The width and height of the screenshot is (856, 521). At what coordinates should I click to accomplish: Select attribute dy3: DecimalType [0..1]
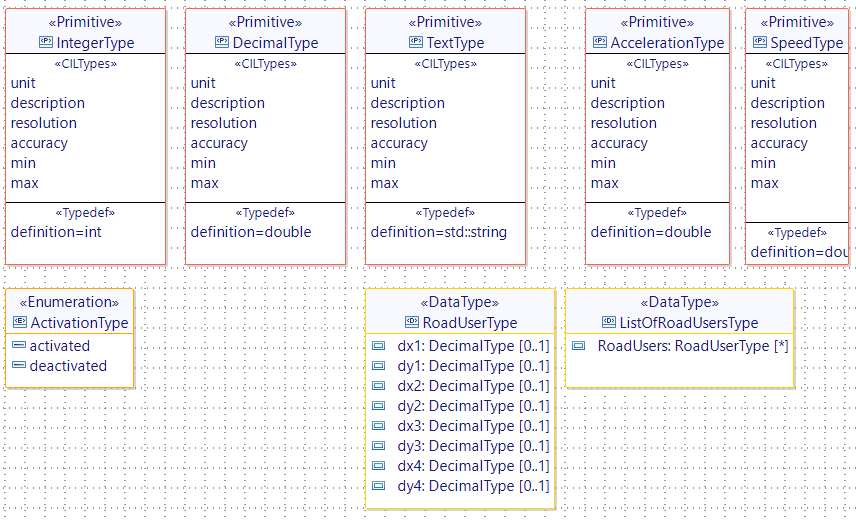tap(473, 446)
